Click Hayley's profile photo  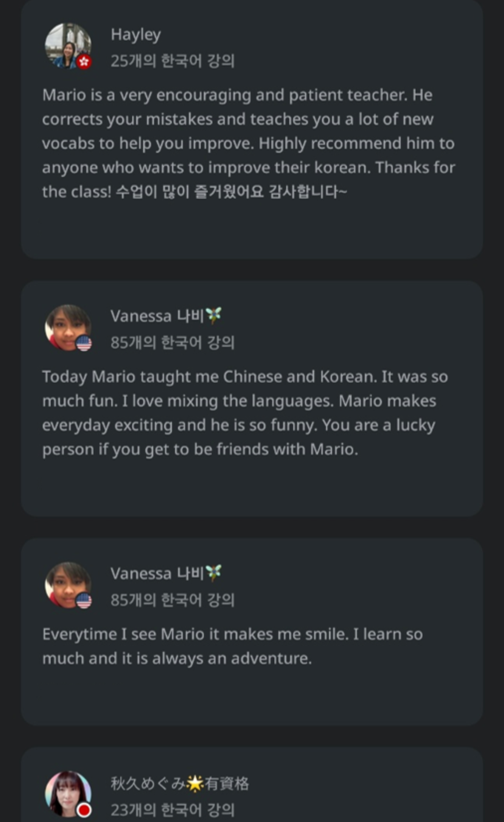pyautogui.click(x=67, y=45)
